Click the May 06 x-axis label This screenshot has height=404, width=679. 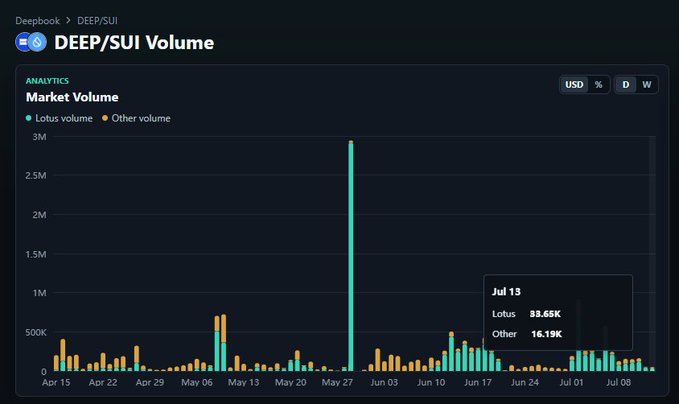pos(197,382)
